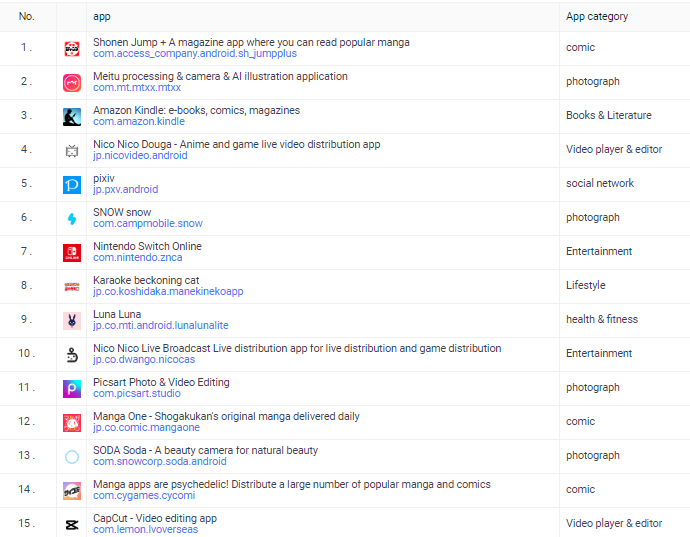Open the com.lemon.lvoverseas package link
The height and width of the screenshot is (537, 690).
coord(145,530)
